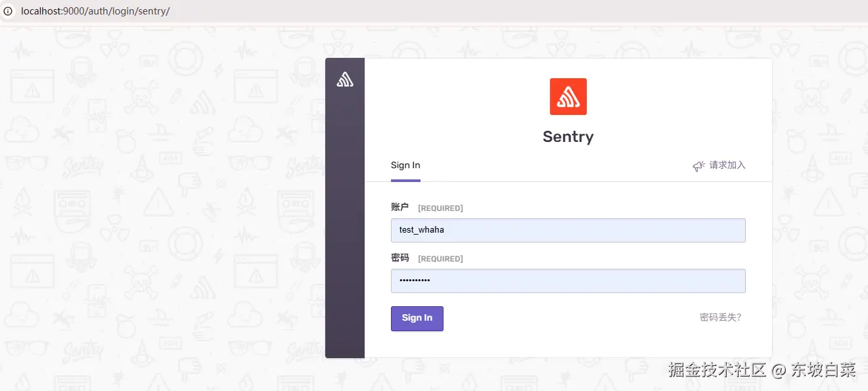Image resolution: width=868 pixels, height=391 pixels.
Task: Click the [REQUIRED] tag next to 账户
Action: (440, 208)
